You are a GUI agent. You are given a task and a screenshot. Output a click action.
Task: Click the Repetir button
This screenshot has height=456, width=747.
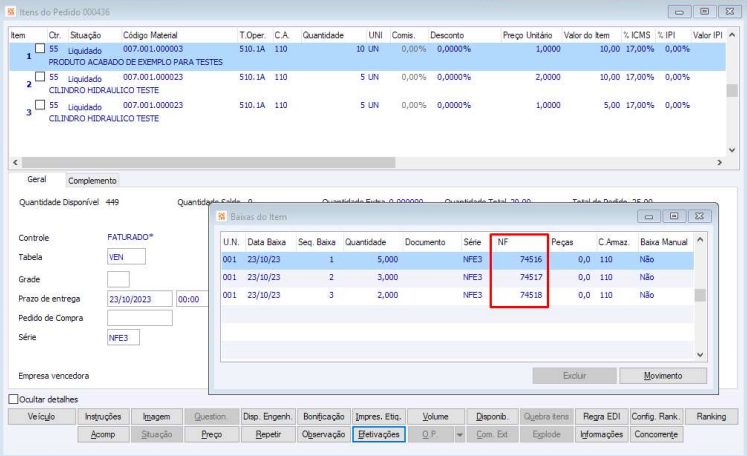[268, 435]
